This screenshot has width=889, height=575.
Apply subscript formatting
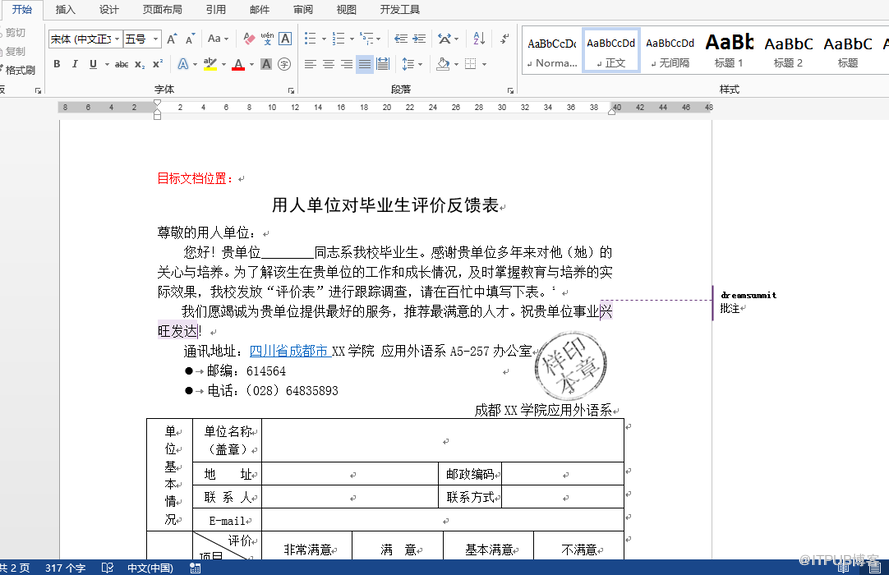(141, 64)
